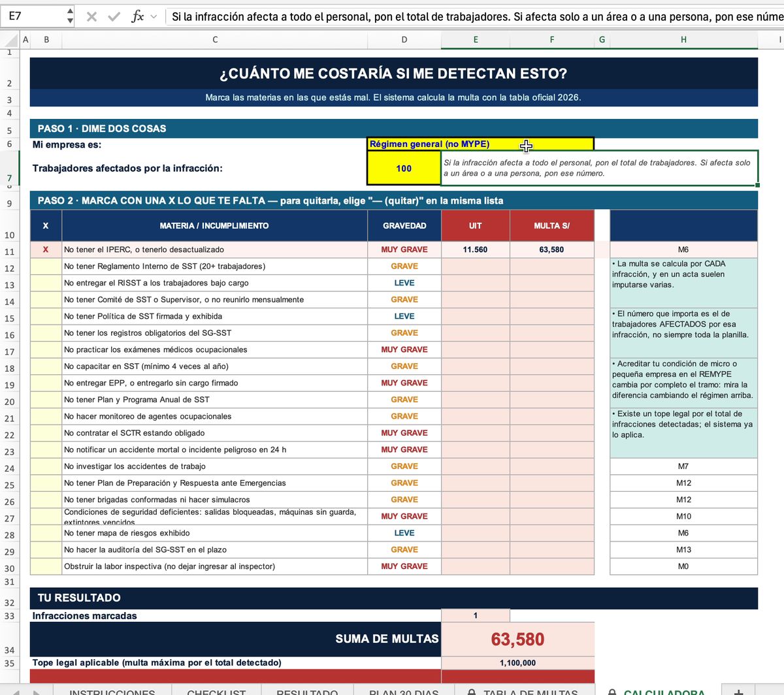Click the GRAVEDAD header cell
Viewport: 784px width, 695px height.
pyautogui.click(x=404, y=226)
